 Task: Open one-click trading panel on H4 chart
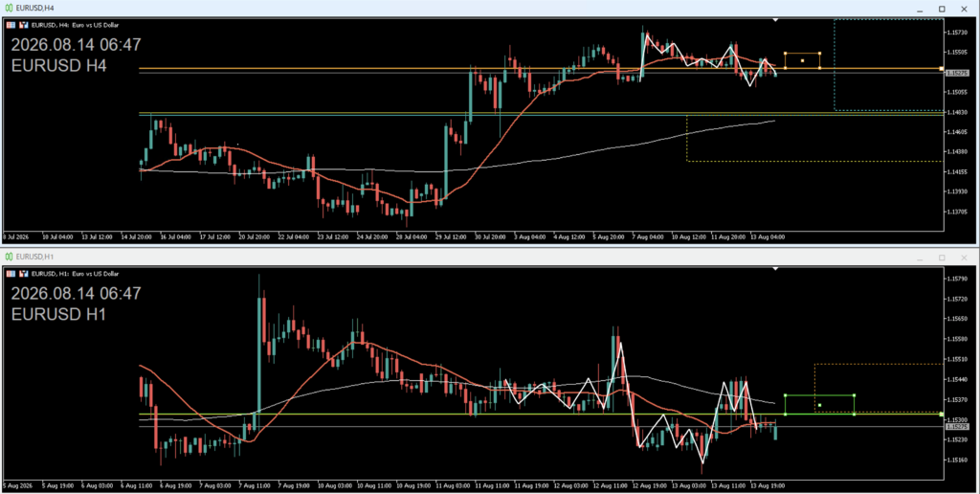point(11,25)
